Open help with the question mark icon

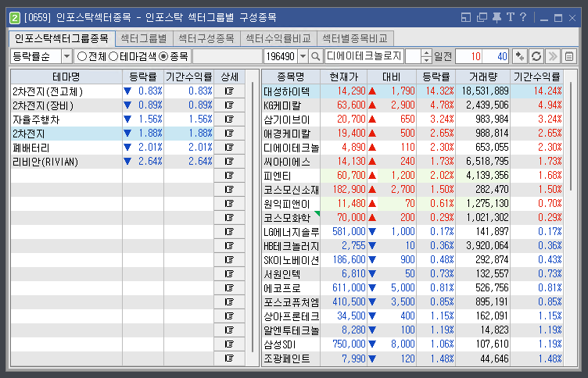(523, 17)
